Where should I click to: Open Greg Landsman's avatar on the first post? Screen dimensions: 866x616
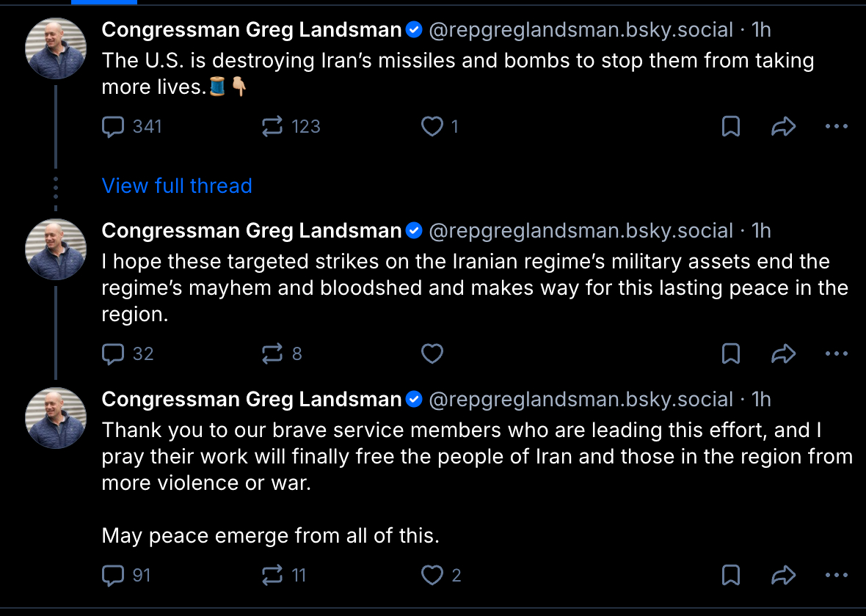coord(56,48)
